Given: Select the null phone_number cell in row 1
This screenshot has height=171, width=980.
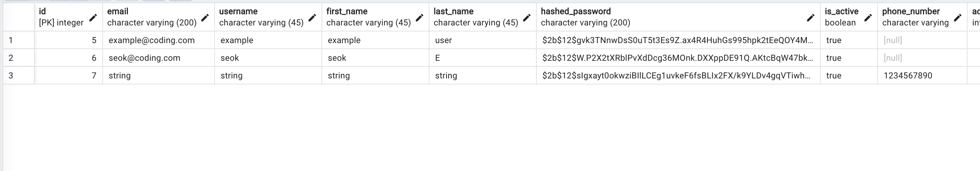Looking at the screenshot, I should click(x=922, y=40).
